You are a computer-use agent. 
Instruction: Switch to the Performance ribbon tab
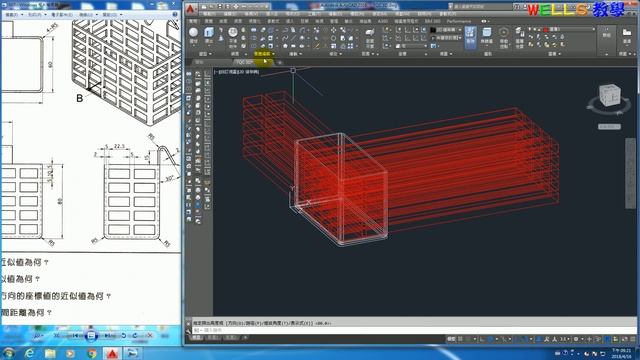pos(458,21)
